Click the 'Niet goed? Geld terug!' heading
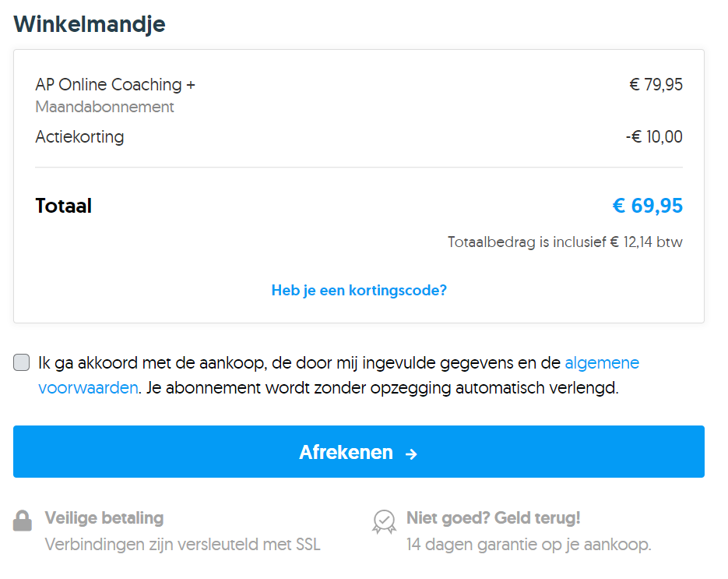 [x=493, y=517]
